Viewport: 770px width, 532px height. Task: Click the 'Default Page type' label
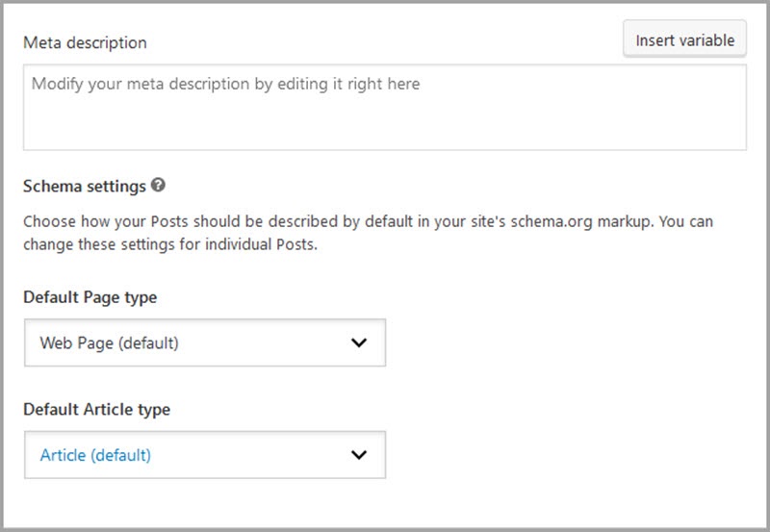(x=90, y=297)
